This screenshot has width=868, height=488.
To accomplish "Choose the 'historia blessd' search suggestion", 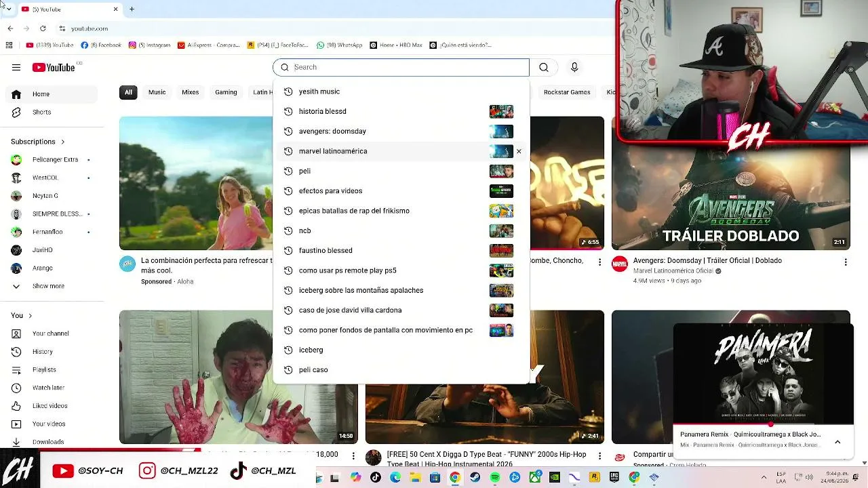I will click(x=400, y=111).
